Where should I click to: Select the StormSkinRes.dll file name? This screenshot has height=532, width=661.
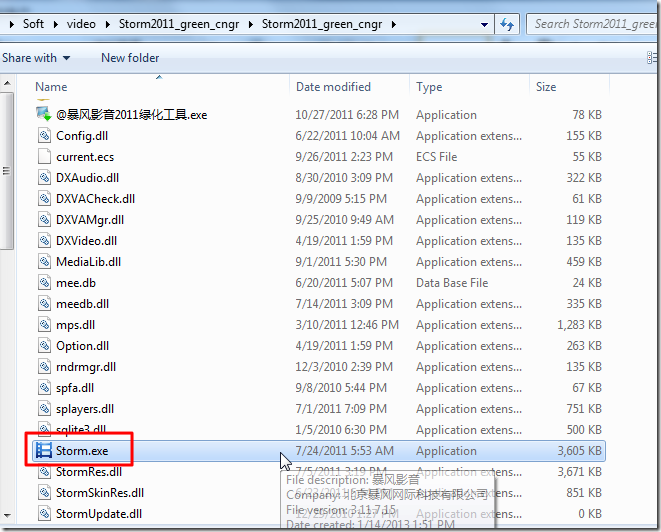pos(100,493)
